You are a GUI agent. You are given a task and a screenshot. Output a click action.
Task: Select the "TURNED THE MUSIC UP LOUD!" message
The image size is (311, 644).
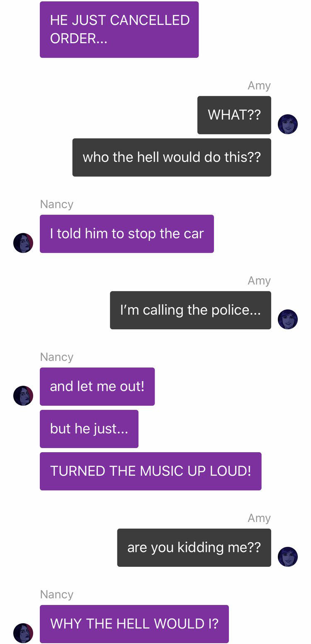(151, 471)
